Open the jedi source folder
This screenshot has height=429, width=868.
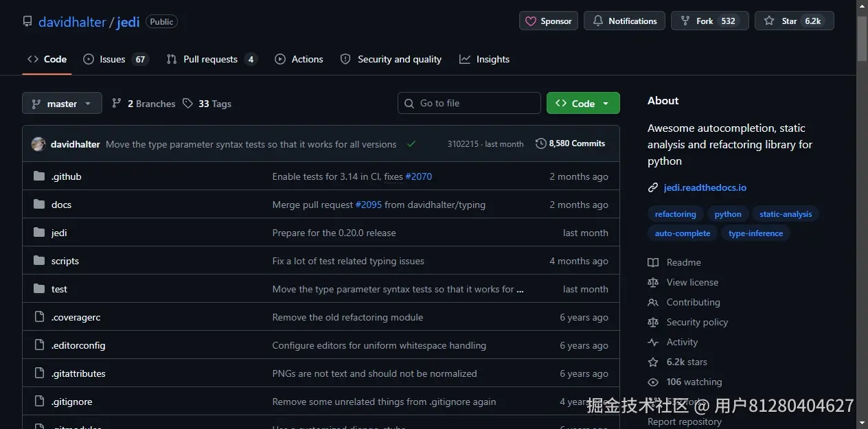[x=59, y=233]
